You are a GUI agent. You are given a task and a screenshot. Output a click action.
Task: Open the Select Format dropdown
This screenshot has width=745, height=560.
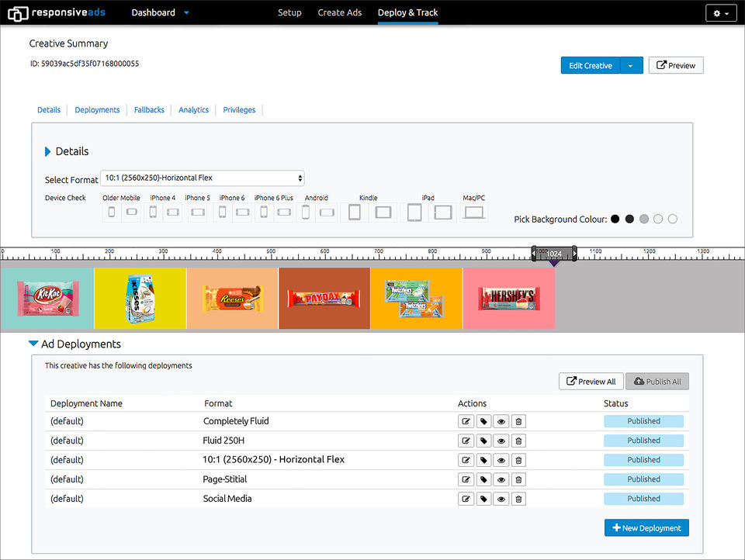click(203, 178)
